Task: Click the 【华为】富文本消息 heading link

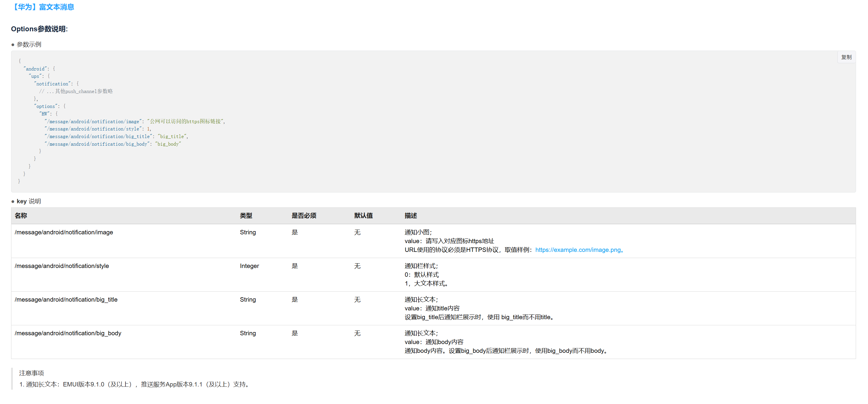Action: click(x=42, y=7)
